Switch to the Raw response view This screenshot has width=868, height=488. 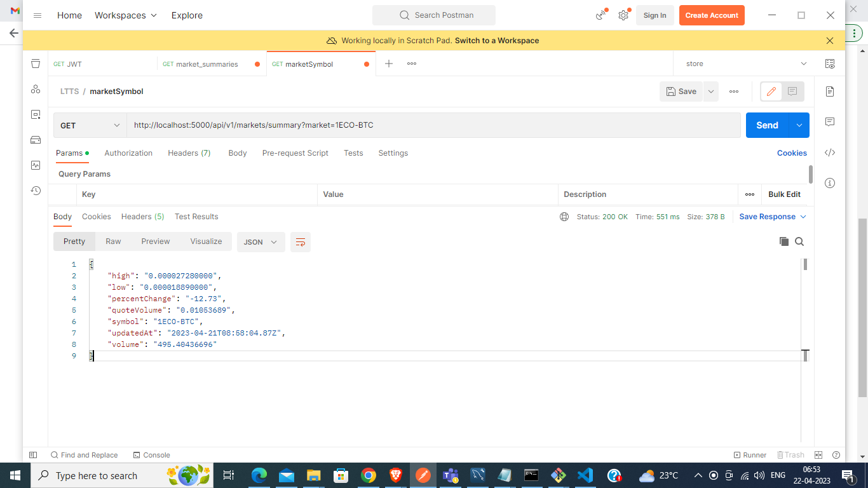click(113, 241)
